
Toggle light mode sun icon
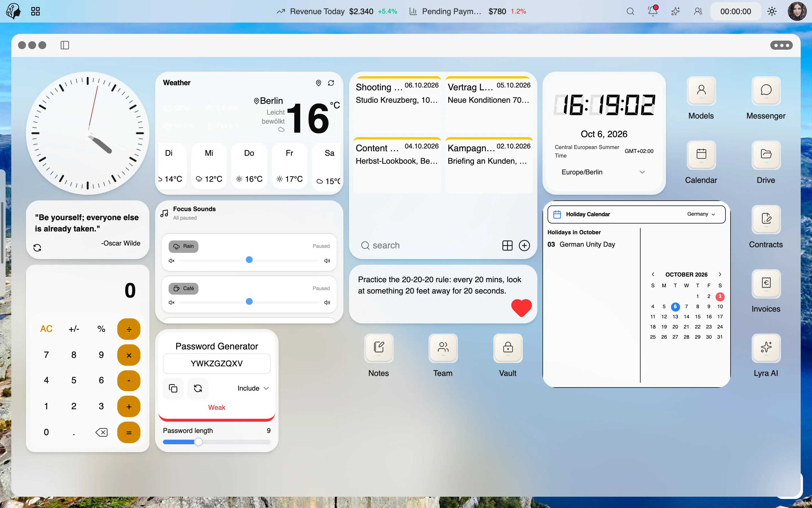pos(772,11)
